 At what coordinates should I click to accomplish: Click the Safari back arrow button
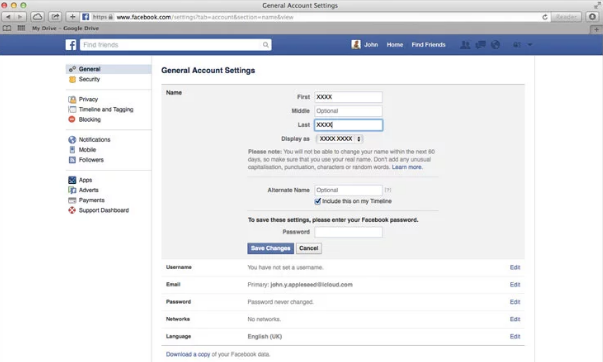(x=8, y=17)
